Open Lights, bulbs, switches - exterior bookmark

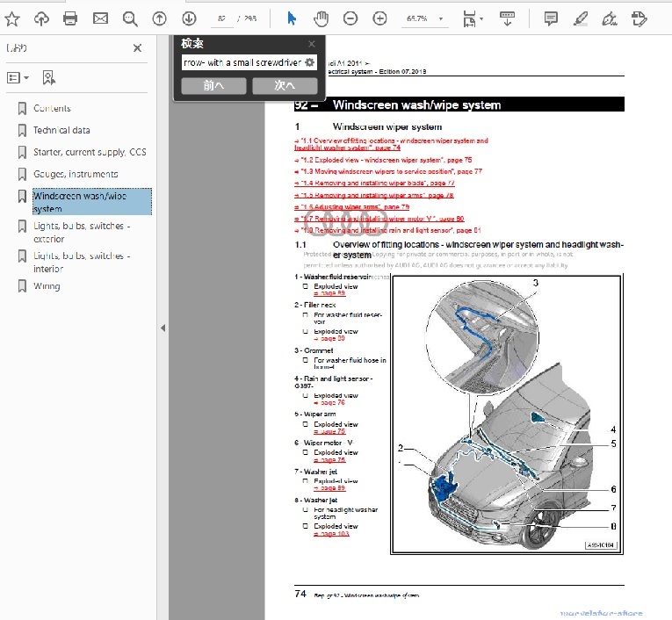click(82, 232)
